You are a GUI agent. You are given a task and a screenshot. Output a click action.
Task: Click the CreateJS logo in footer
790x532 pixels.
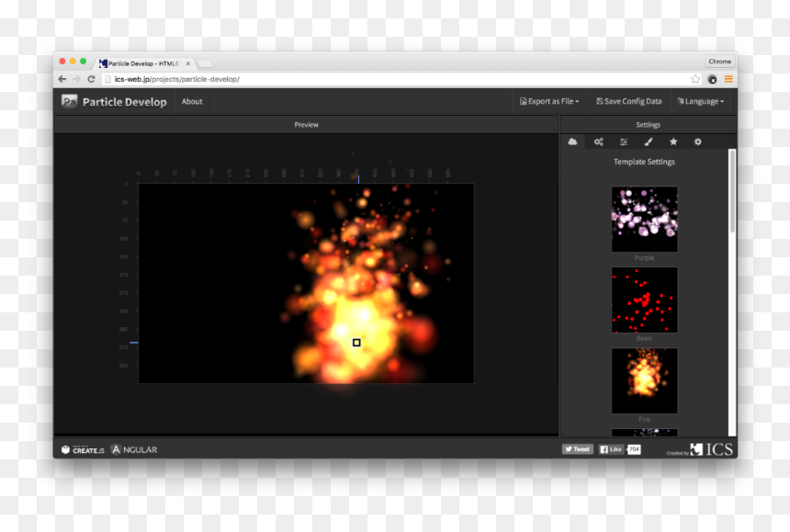(x=83, y=449)
